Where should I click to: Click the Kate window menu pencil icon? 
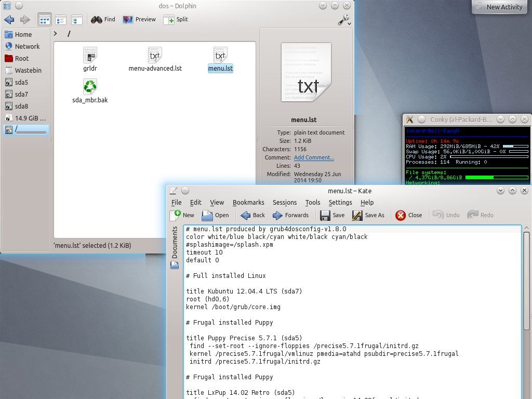tap(174, 191)
